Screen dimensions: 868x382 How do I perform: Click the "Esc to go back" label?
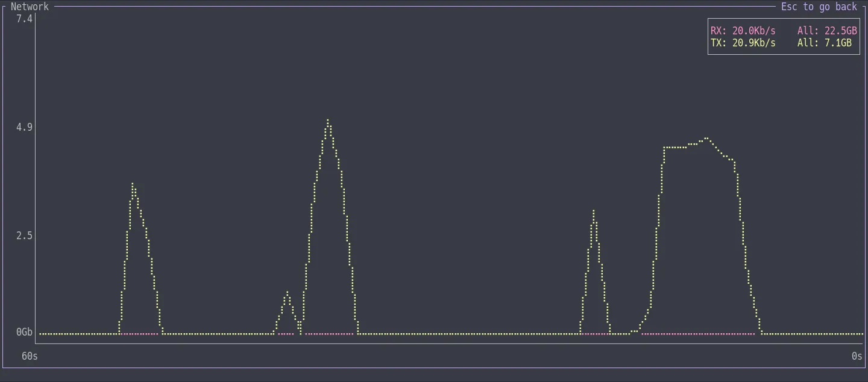pos(819,7)
